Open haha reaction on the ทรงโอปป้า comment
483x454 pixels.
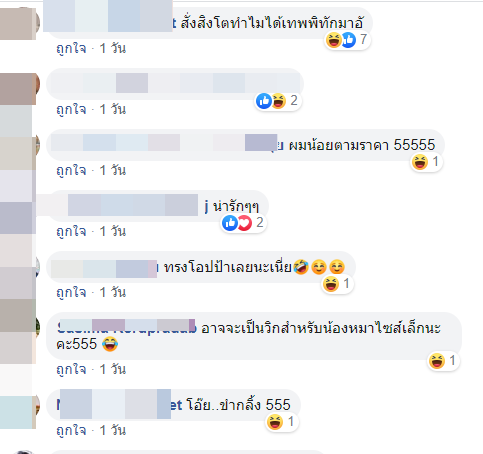(x=337, y=284)
